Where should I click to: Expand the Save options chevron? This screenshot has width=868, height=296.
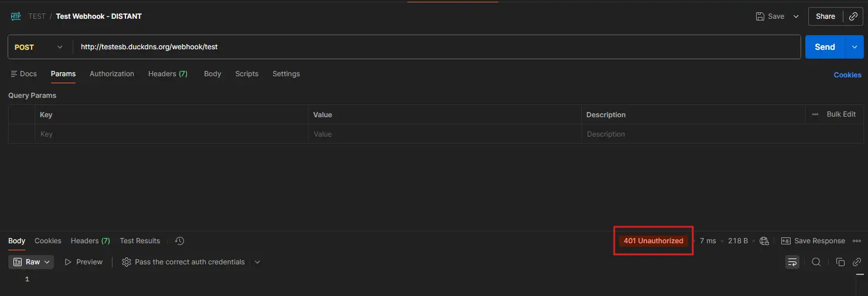coord(796,16)
